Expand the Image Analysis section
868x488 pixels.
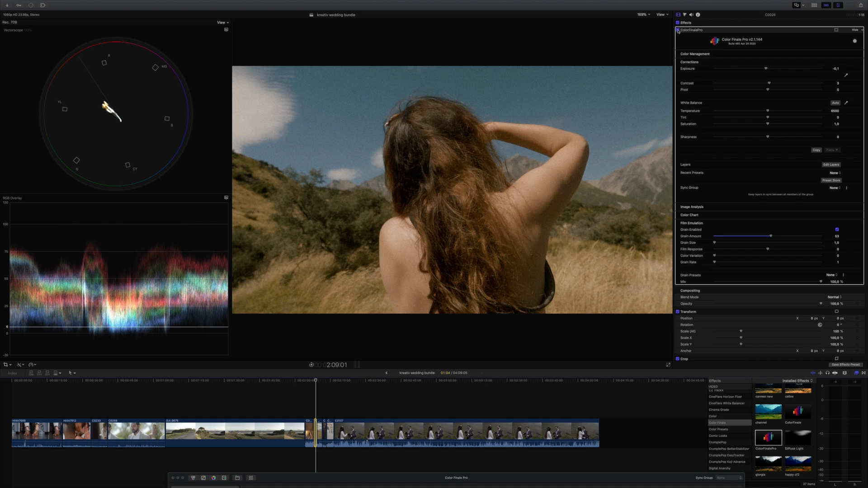[692, 207]
